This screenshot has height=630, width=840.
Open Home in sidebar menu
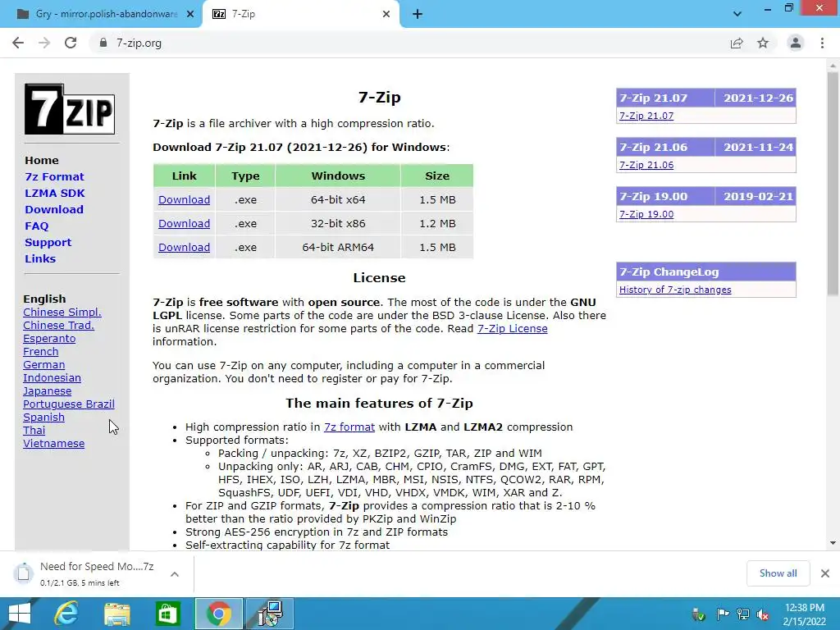point(42,160)
